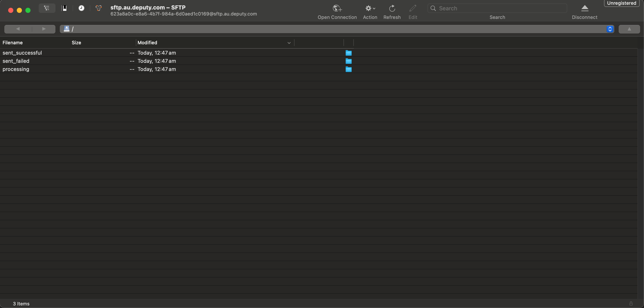
Task: Refresh the directory listing
Action: [x=392, y=9]
